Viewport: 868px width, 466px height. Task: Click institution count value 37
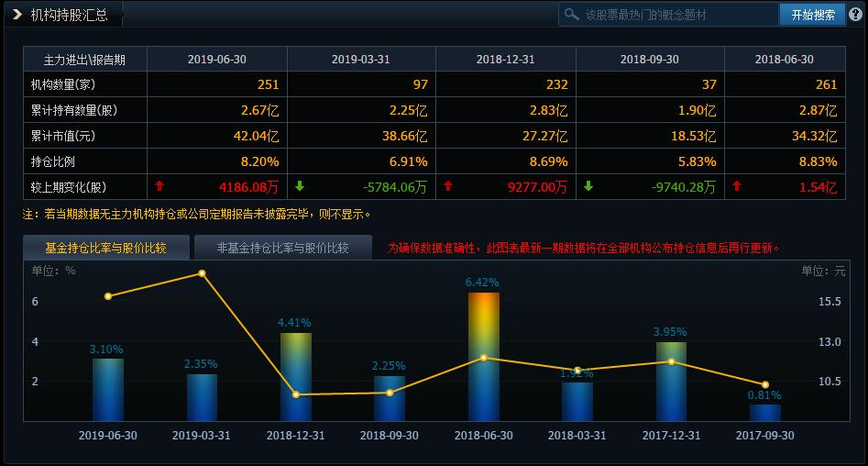tap(709, 84)
